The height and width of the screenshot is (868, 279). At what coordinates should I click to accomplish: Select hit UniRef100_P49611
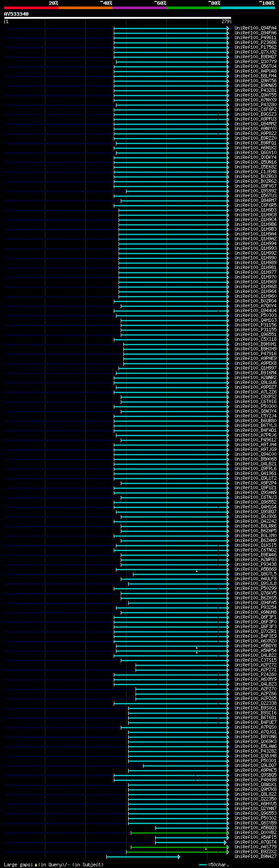tap(255, 37)
